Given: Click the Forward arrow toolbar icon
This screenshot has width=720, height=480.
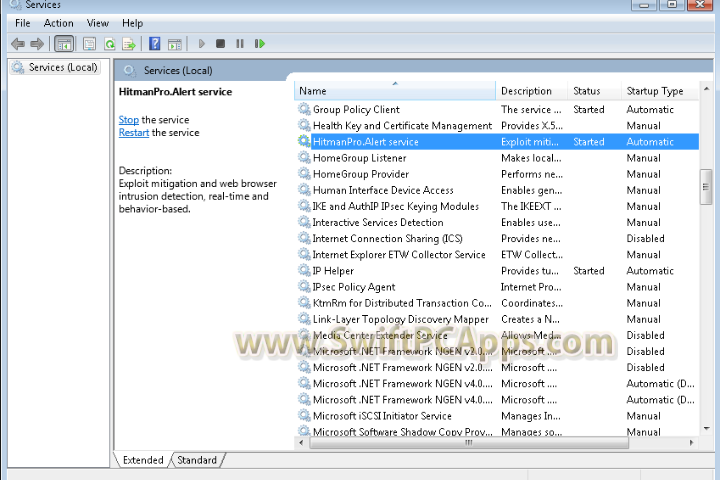Looking at the screenshot, I should pos(37,44).
